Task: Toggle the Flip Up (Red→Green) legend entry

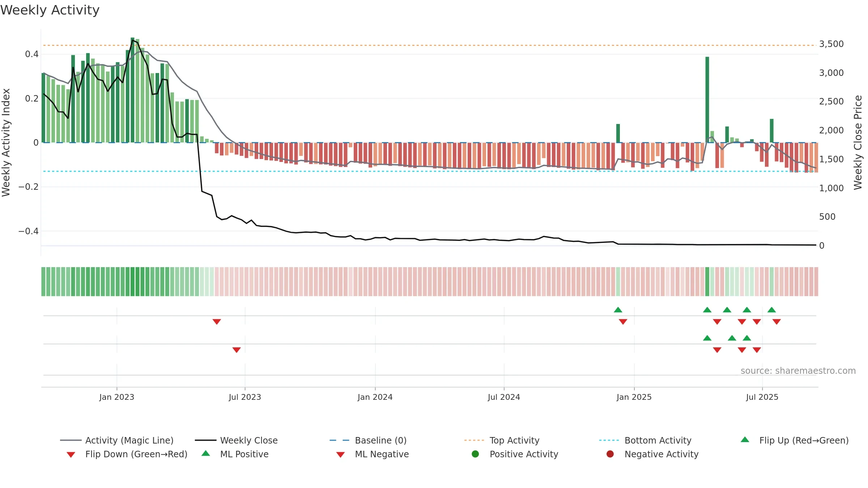Action: point(794,440)
